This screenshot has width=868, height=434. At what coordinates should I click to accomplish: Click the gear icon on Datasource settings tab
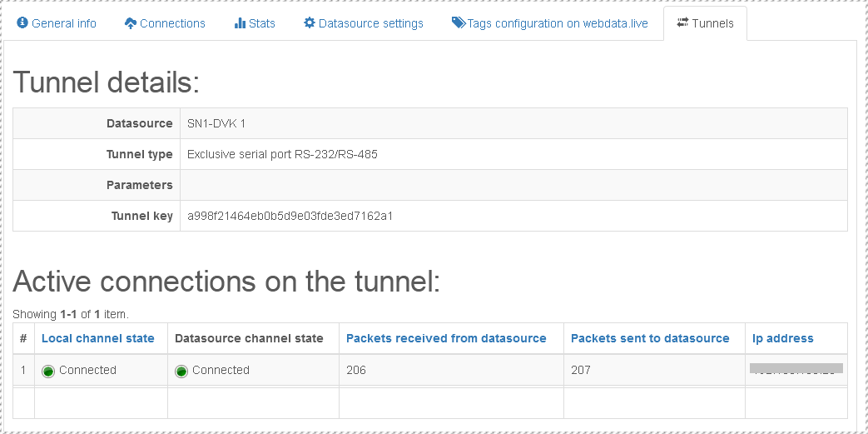[x=310, y=23]
